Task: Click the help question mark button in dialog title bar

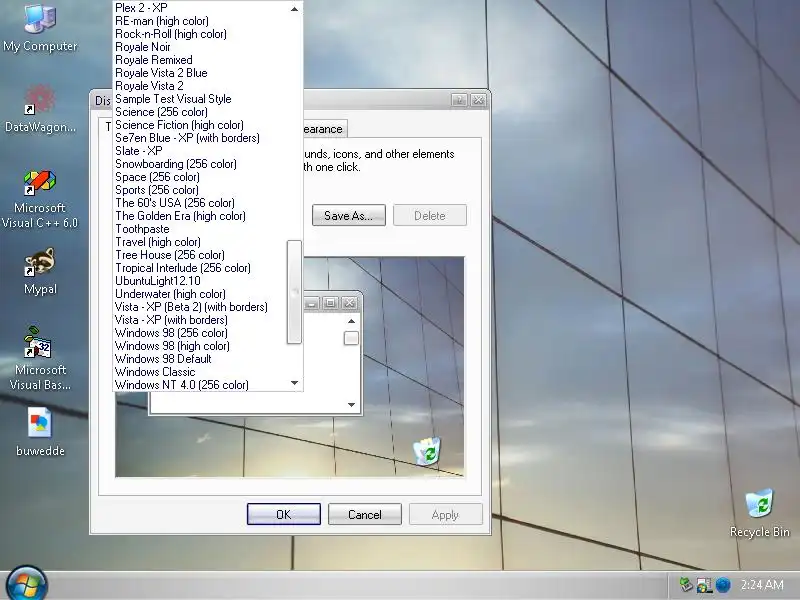Action: pyautogui.click(x=459, y=100)
